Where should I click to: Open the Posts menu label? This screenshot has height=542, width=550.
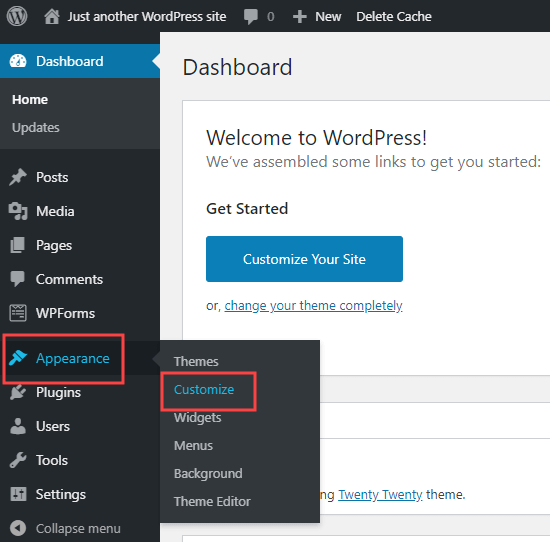point(52,177)
